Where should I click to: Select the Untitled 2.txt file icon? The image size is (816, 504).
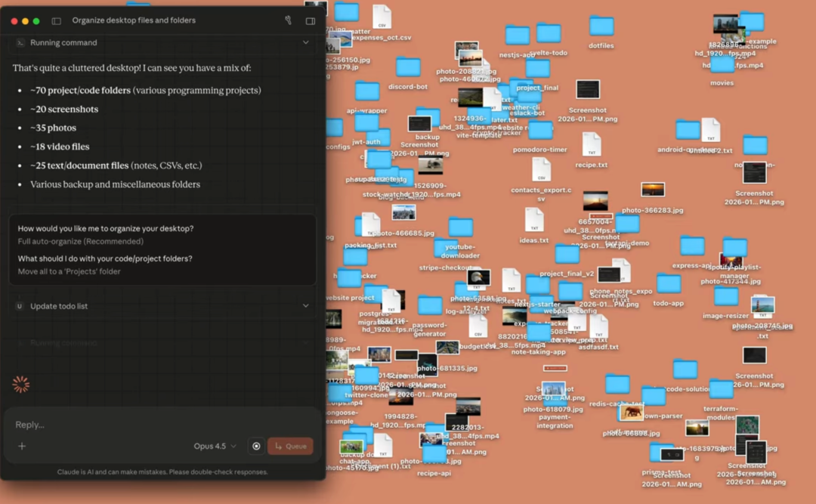click(710, 130)
